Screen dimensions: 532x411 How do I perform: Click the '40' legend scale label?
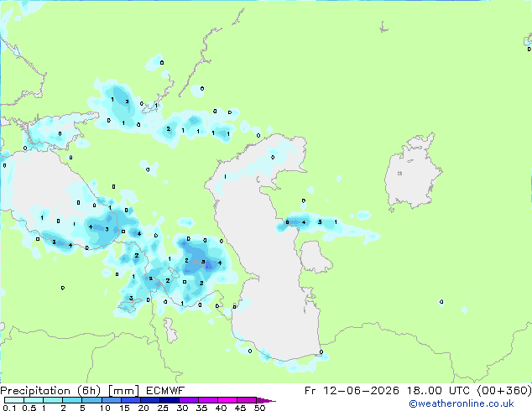coord(221,408)
